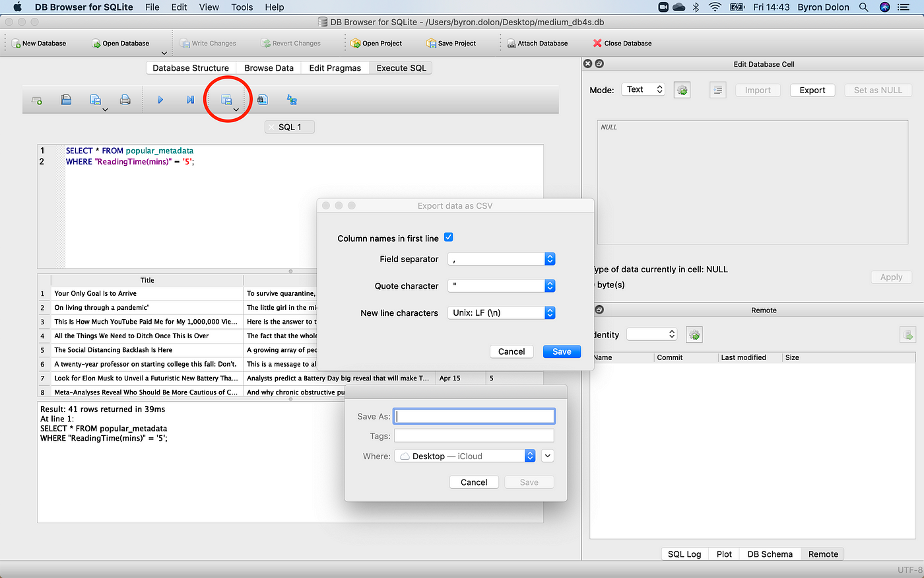Open Save results view dropdown arrow
This screenshot has width=924, height=578.
(x=236, y=110)
